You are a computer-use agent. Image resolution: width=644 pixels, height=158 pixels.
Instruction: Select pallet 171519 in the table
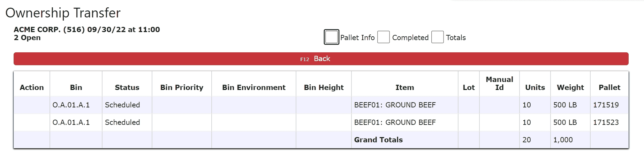click(606, 105)
